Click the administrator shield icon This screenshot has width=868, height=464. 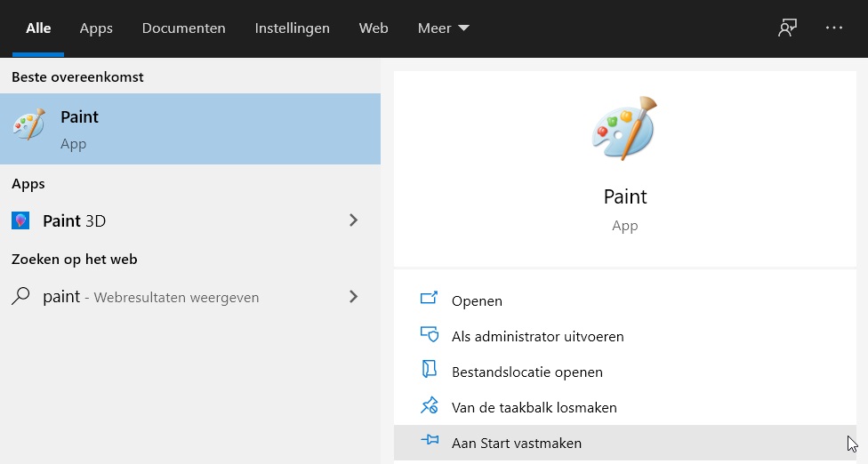pyautogui.click(x=430, y=335)
